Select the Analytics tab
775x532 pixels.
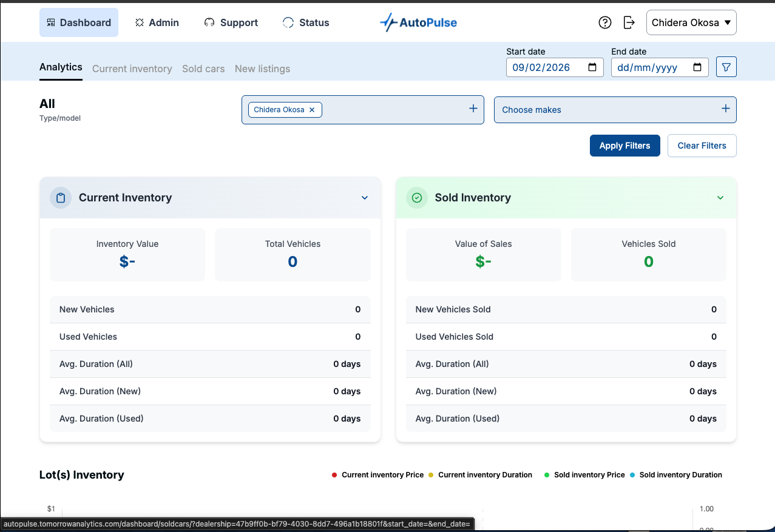click(x=61, y=67)
